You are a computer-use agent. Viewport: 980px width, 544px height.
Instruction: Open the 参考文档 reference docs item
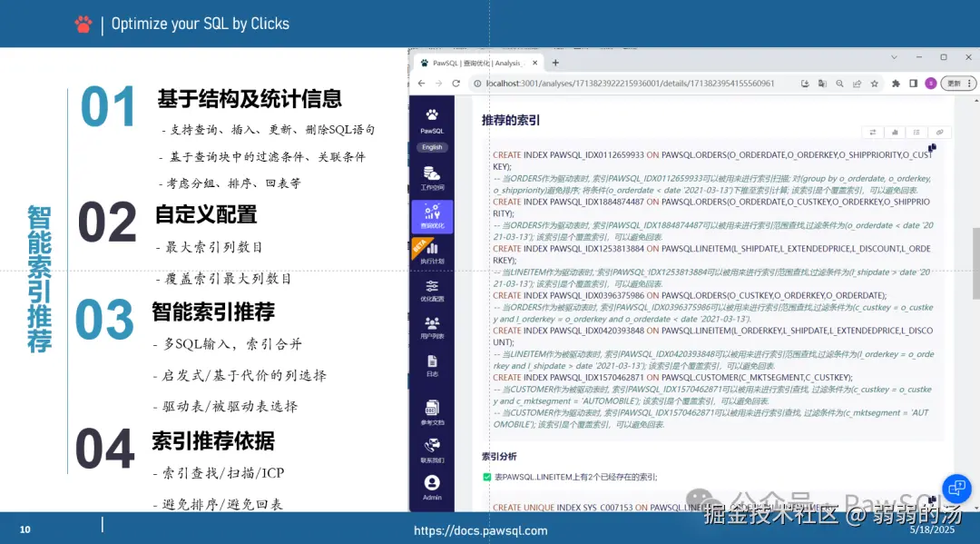(432, 412)
